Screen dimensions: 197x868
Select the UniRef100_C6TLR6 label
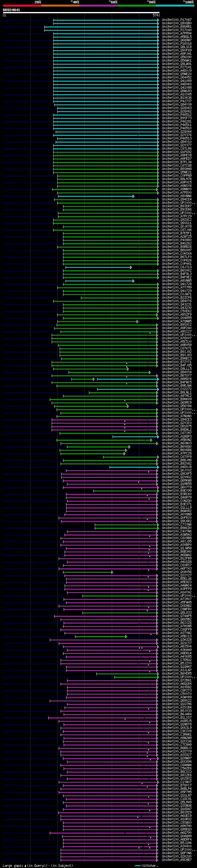(177, 149)
